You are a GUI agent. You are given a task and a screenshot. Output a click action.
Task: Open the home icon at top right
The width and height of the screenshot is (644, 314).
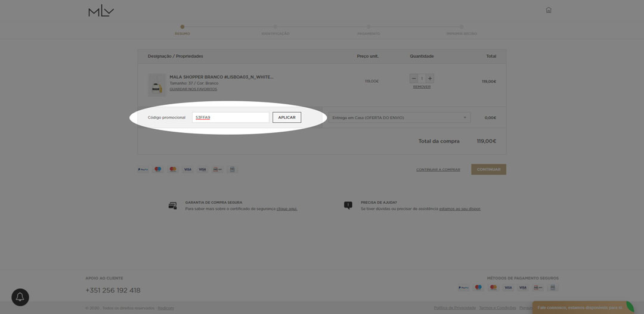pyautogui.click(x=549, y=10)
